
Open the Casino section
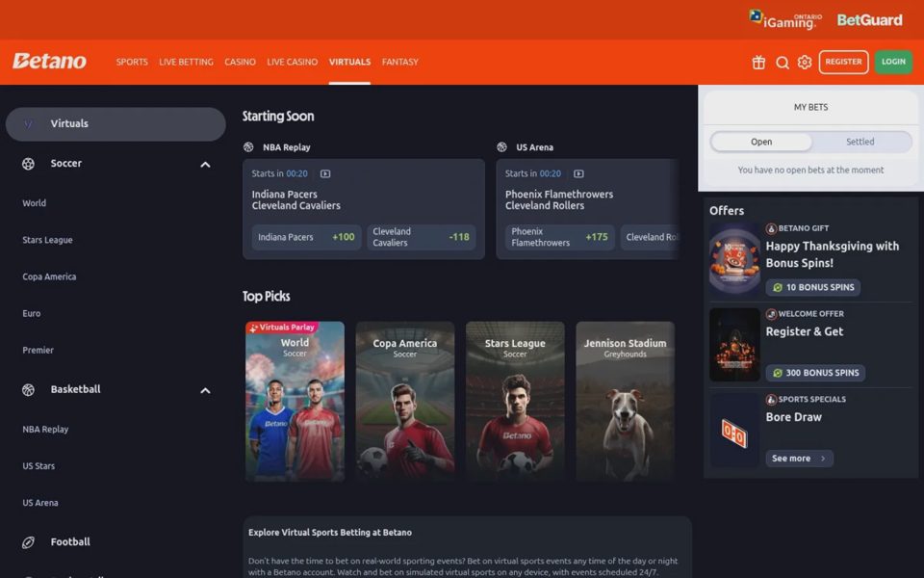240,62
